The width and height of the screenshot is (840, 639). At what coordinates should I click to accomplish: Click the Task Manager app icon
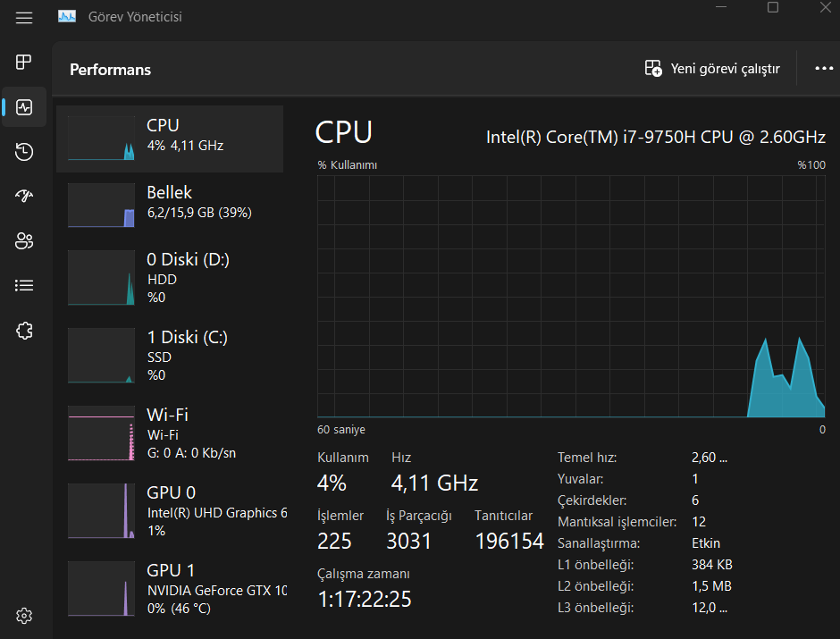[67, 16]
